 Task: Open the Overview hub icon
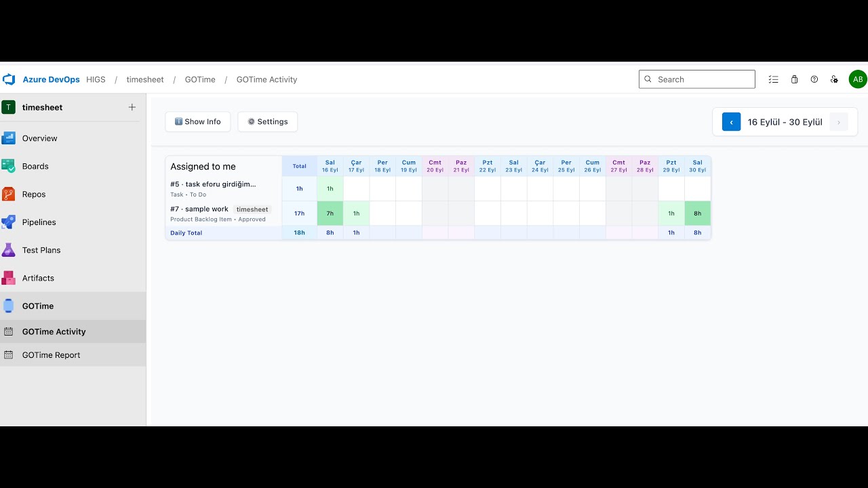tap(8, 138)
